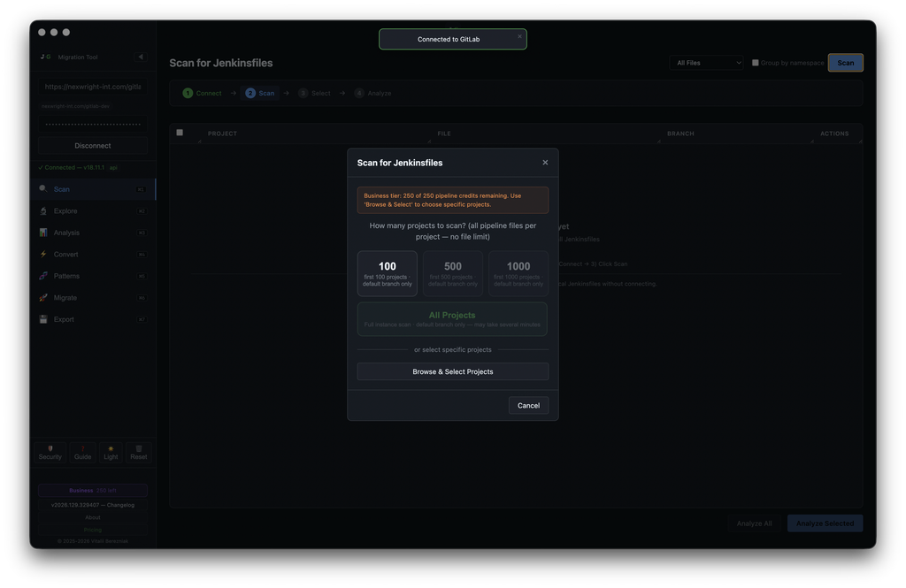Click the access token password field

[x=92, y=124]
